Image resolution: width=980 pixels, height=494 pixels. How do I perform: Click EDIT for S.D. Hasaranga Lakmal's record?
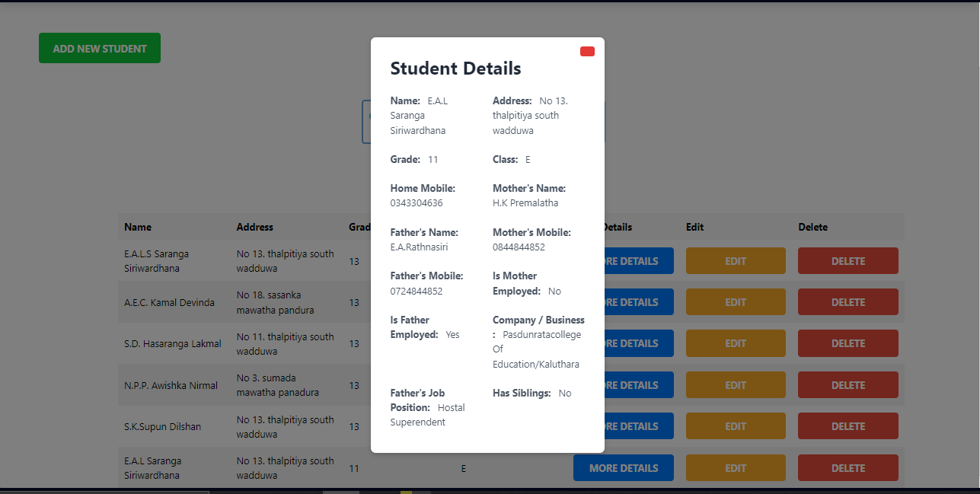pyautogui.click(x=736, y=343)
